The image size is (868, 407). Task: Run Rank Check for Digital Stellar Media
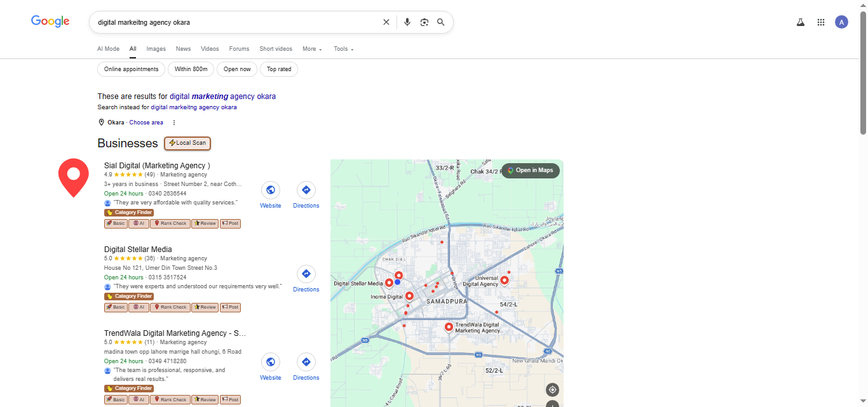pos(170,307)
